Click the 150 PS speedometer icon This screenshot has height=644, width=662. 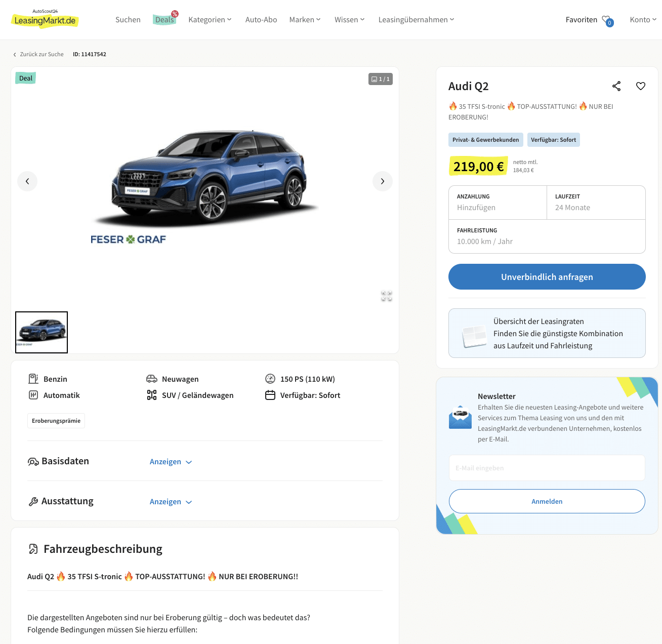click(x=270, y=379)
